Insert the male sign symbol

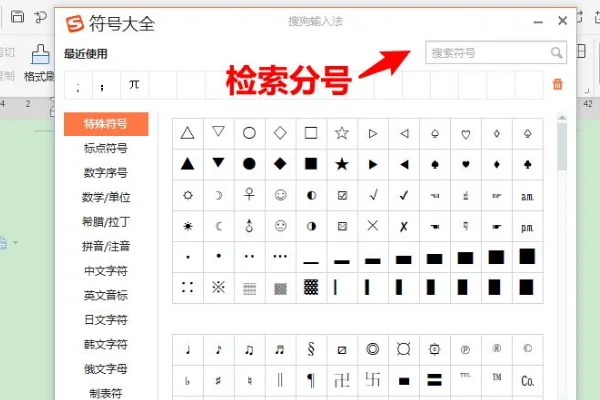(x=249, y=226)
